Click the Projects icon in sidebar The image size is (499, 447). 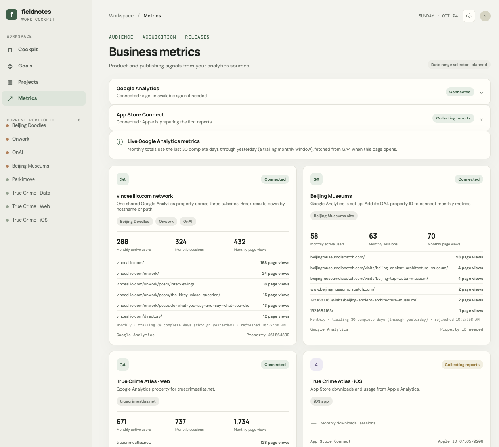click(x=10, y=82)
